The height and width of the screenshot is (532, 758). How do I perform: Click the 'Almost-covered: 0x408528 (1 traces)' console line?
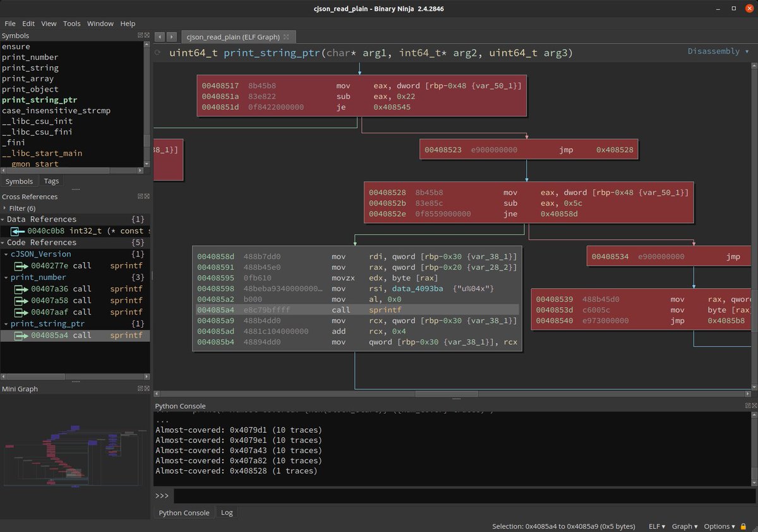tap(236, 471)
